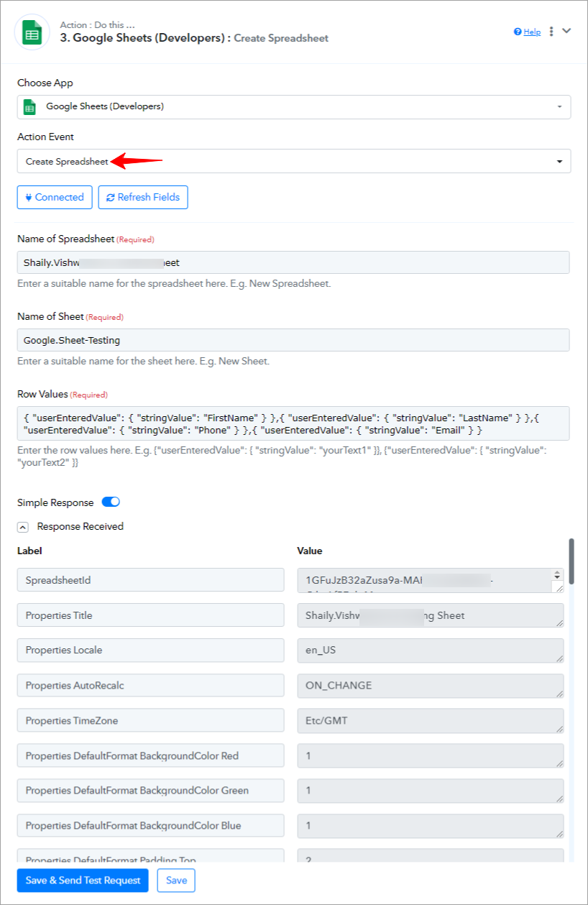The image size is (588, 905).
Task: Click the Google Sheets icon in Choose App field
Action: point(29,107)
